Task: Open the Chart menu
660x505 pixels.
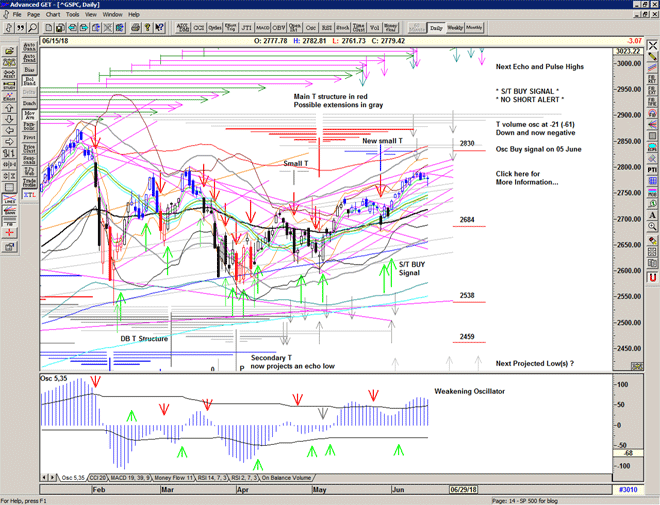Action: point(53,15)
